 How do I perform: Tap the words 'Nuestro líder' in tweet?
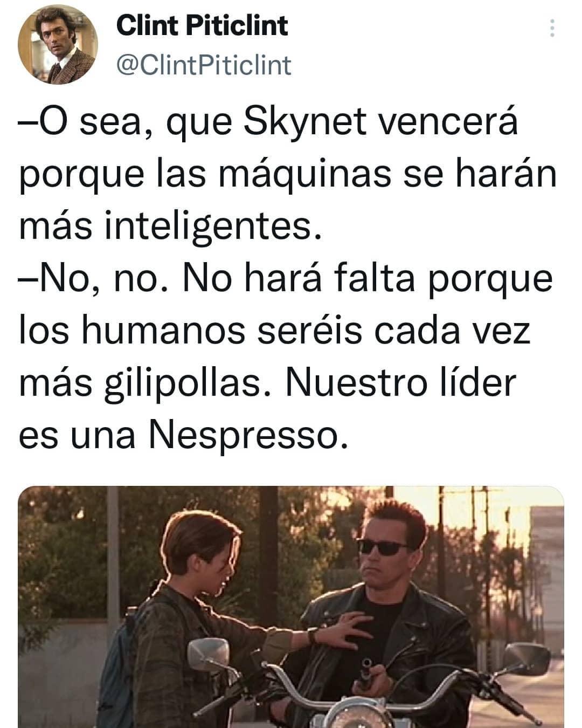400,382
